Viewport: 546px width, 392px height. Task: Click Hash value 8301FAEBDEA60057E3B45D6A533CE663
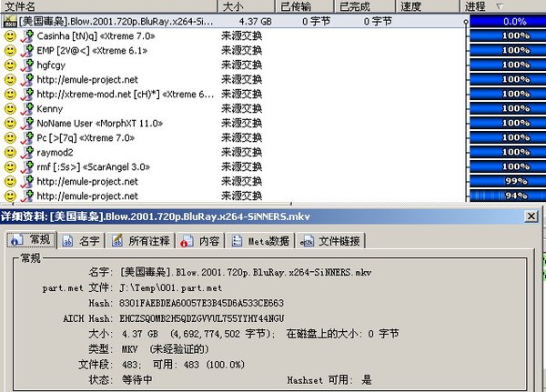(201, 303)
